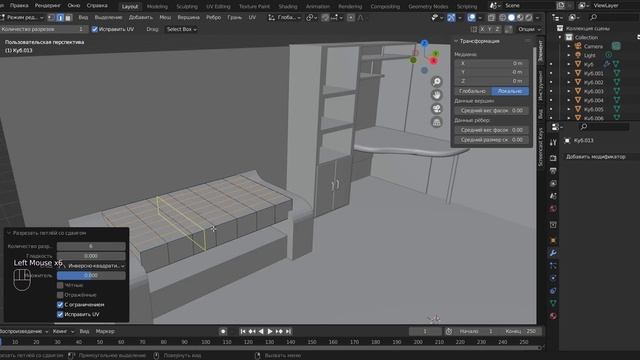Toggle 'Отражённые' checkbox

[x=60, y=295]
